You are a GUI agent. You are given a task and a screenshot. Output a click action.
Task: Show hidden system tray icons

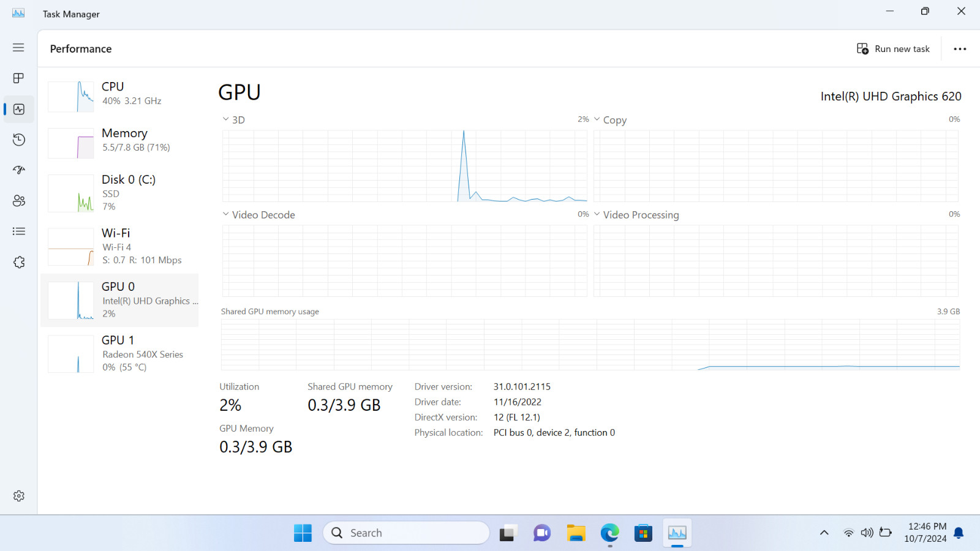[824, 533]
